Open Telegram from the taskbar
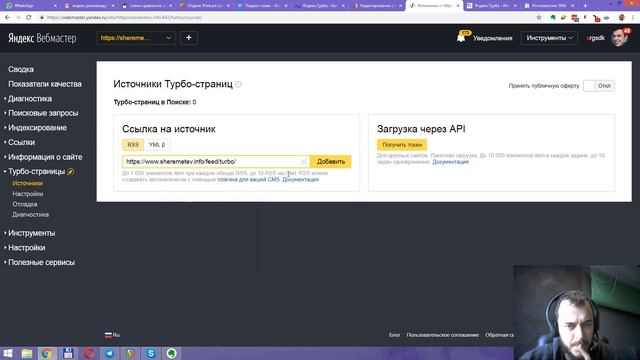Viewport: 640px width, 360px height. 109,353
